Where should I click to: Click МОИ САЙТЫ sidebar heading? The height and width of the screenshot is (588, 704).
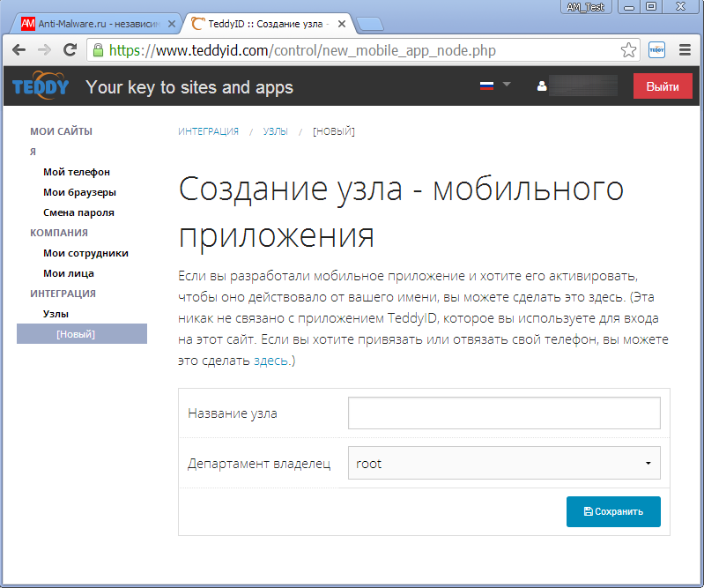pyautogui.click(x=61, y=131)
